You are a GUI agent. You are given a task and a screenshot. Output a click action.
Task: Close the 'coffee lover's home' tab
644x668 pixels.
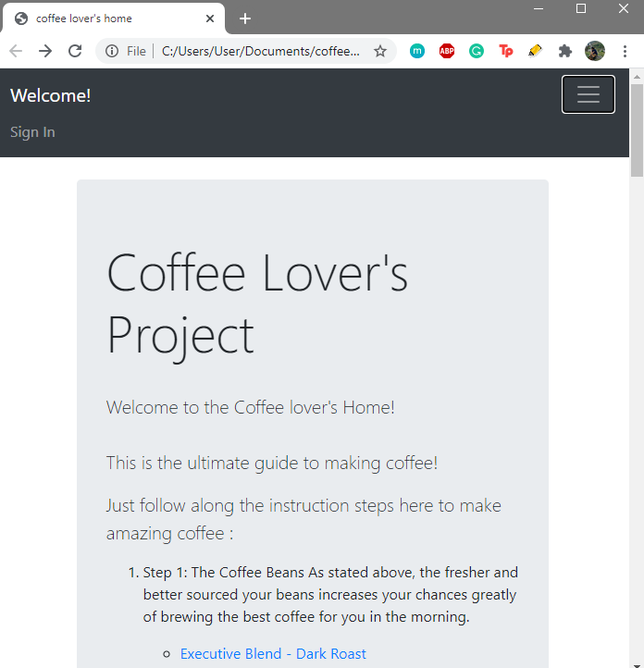210,19
